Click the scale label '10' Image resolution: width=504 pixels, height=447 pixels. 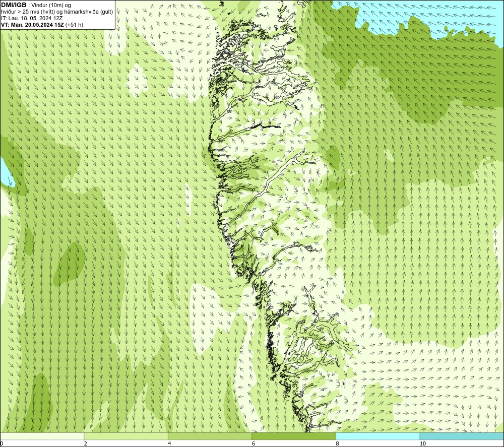click(x=423, y=443)
